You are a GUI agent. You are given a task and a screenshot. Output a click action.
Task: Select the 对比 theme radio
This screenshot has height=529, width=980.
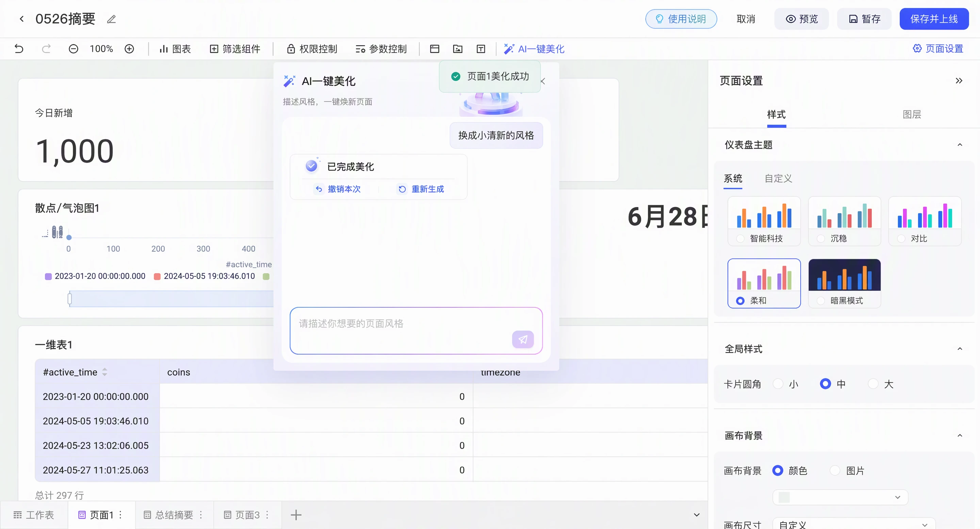(x=901, y=239)
